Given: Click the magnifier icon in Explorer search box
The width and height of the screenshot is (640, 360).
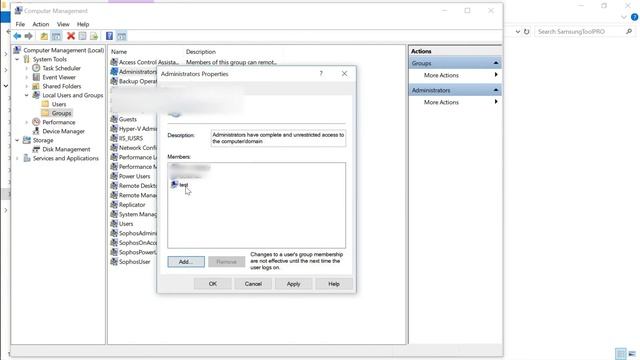Looking at the screenshot, I should click(629, 31).
